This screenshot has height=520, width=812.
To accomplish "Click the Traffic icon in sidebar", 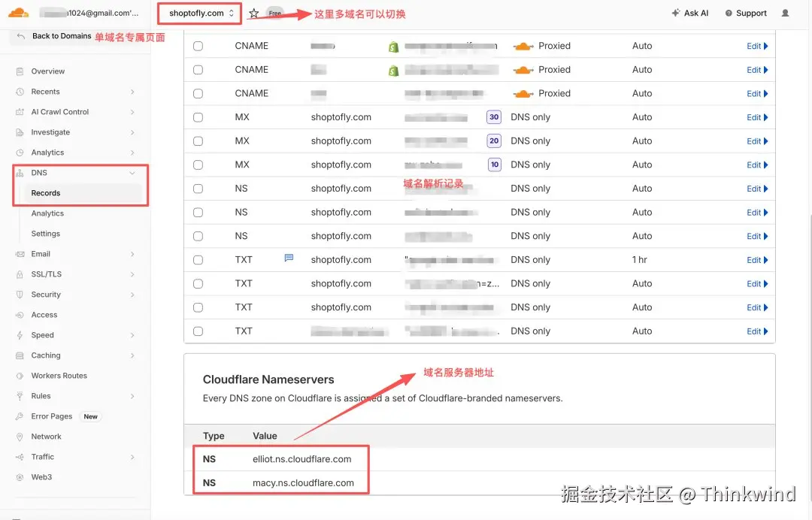I will tap(20, 457).
